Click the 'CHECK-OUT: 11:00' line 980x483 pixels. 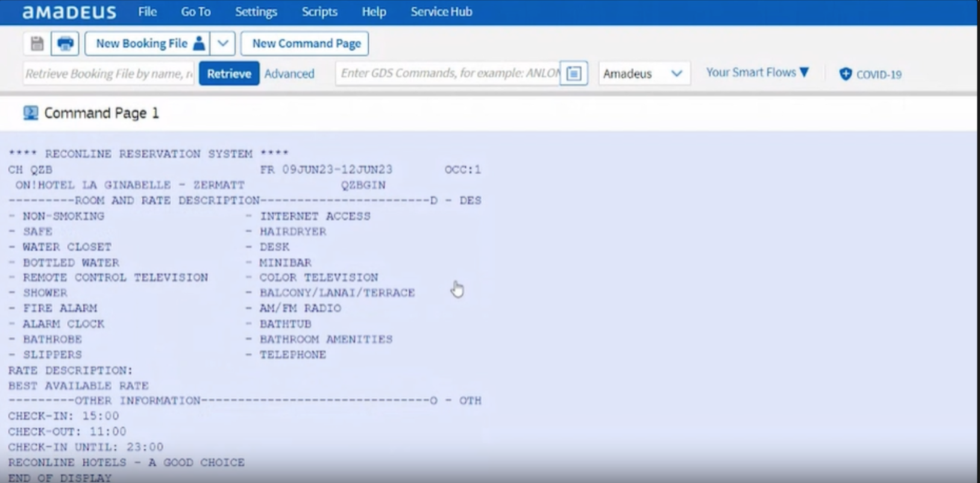tap(67, 432)
